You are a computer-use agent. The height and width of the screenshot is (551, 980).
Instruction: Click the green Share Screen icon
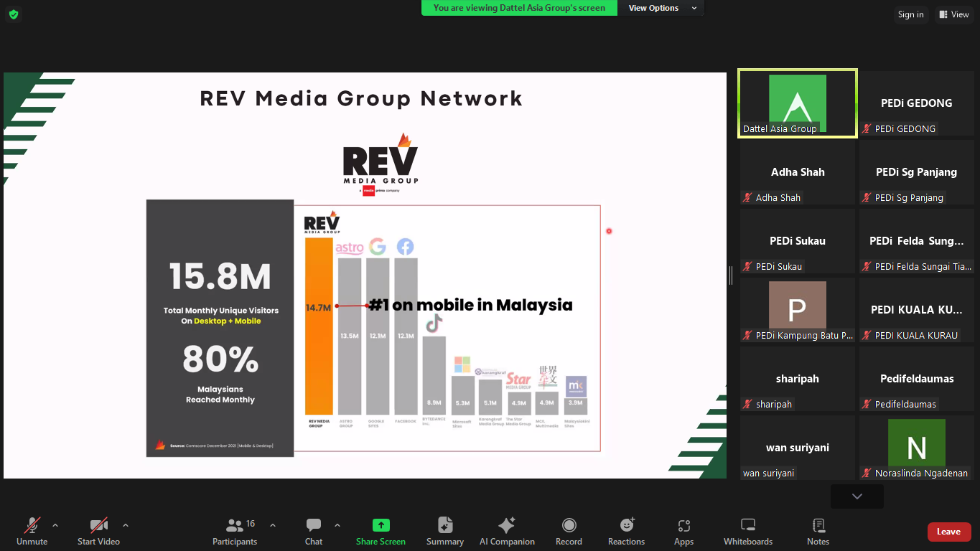pos(381,525)
